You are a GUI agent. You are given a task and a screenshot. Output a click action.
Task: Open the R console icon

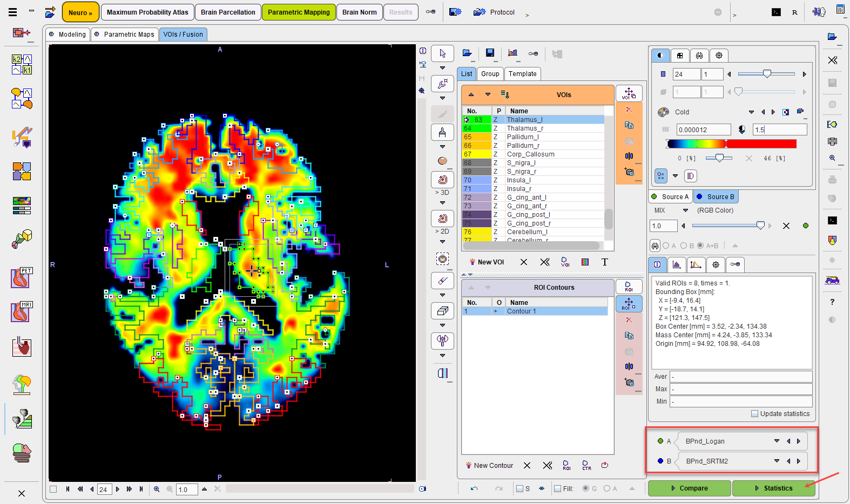(795, 12)
